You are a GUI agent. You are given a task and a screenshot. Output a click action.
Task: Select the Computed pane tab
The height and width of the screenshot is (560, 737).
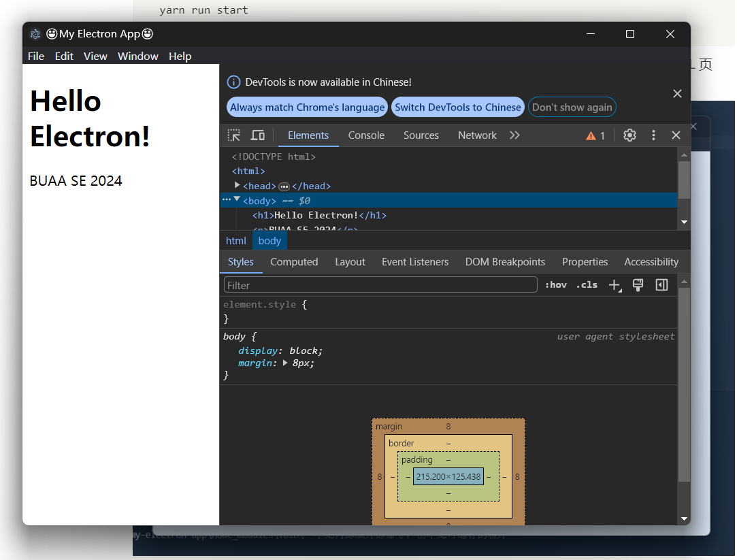click(x=294, y=262)
